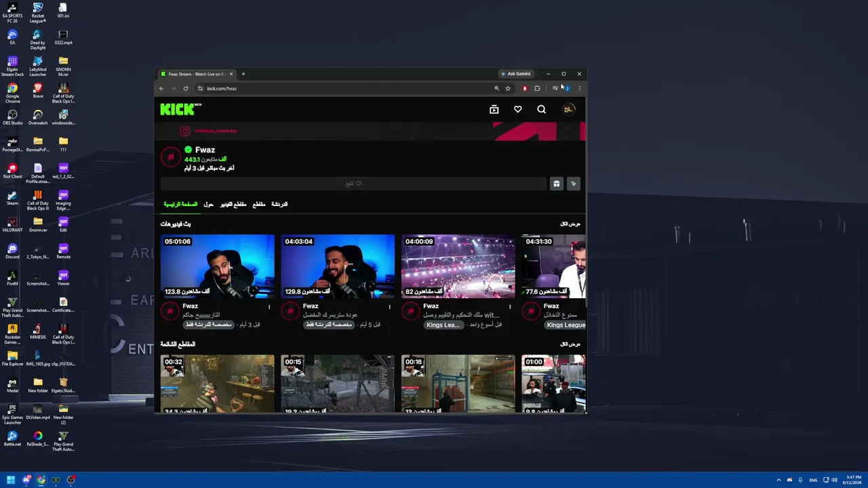Open options menu for the 05:01:06 video

pos(269,307)
